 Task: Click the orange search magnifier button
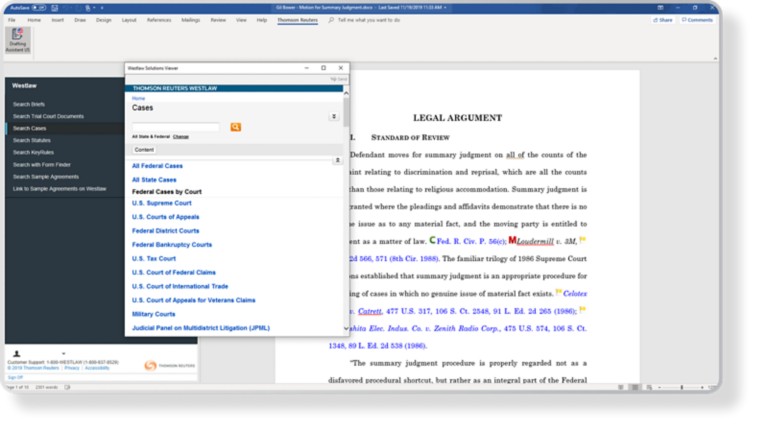pos(236,127)
